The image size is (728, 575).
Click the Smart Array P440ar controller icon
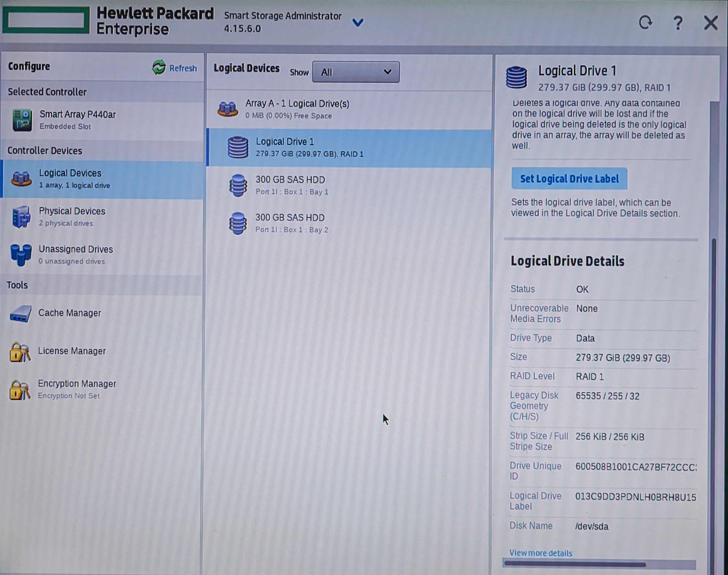tap(22, 120)
